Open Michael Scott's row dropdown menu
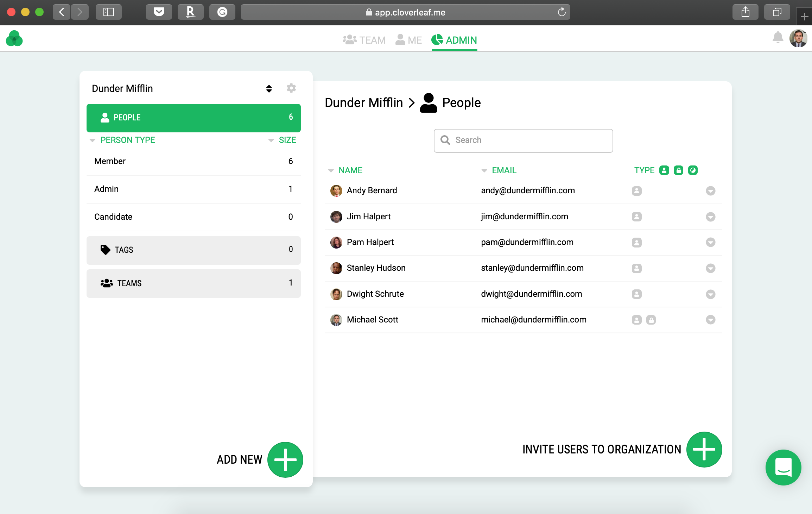Image resolution: width=812 pixels, height=514 pixels. [x=711, y=320]
